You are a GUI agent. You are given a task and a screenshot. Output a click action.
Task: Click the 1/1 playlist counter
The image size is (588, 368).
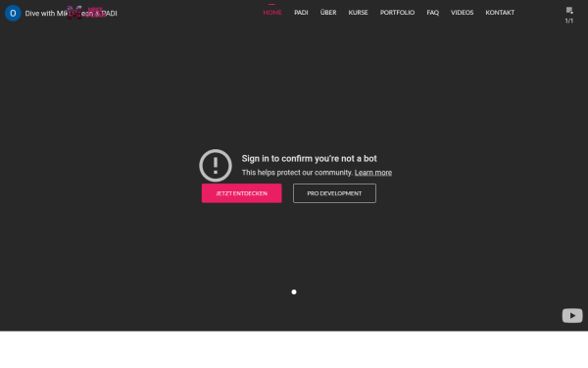click(569, 21)
